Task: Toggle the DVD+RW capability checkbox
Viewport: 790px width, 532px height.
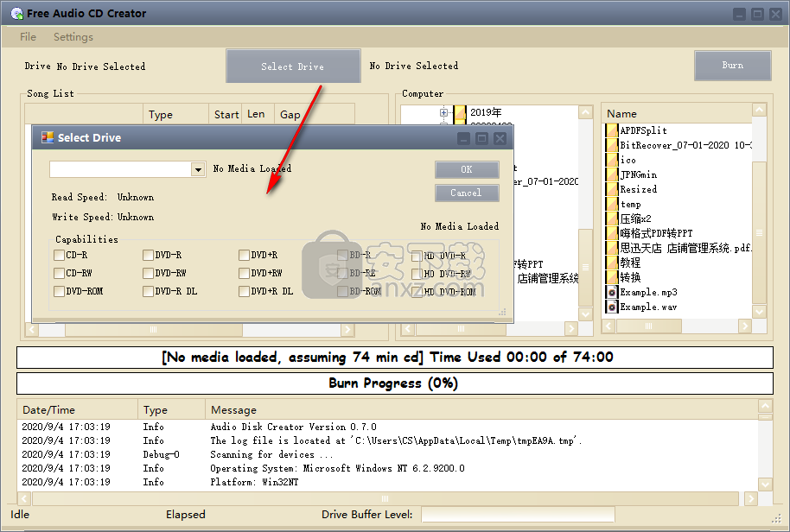Action: tap(245, 273)
